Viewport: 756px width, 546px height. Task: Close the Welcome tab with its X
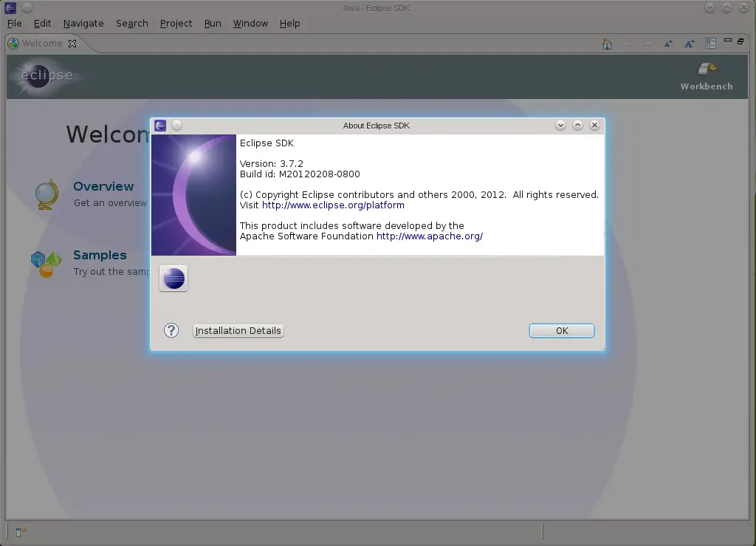72,44
